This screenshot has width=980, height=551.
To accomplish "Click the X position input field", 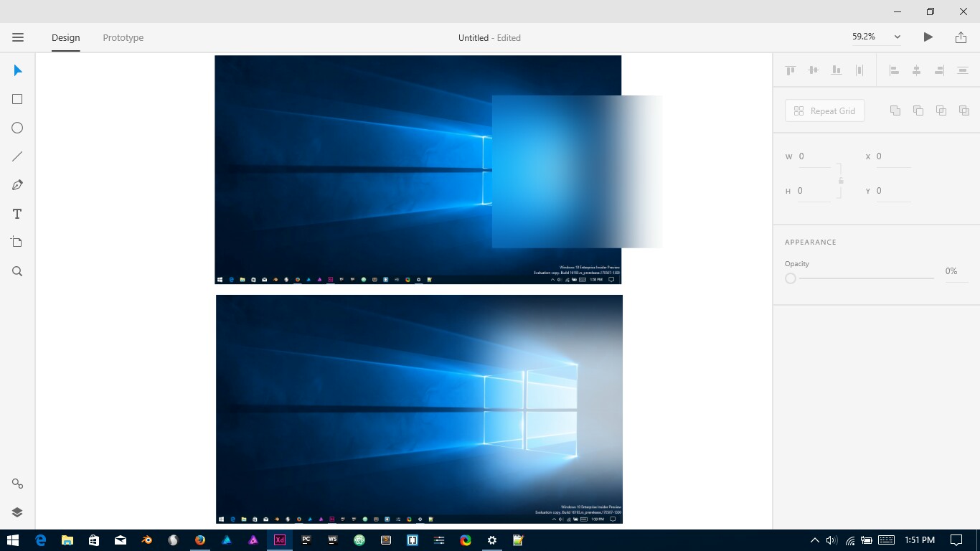I will [x=894, y=156].
